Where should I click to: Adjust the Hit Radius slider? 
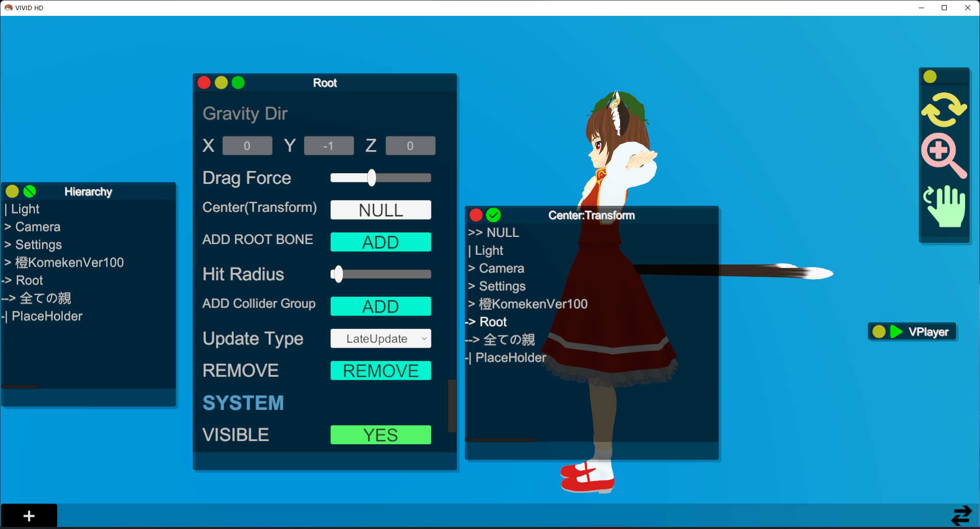[381, 274]
